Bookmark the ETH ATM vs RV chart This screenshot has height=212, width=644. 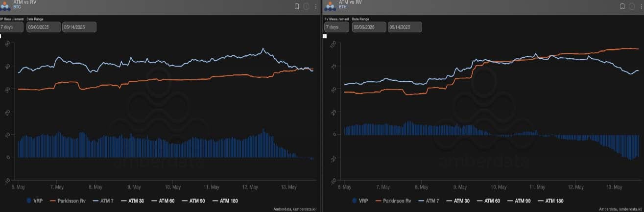(622, 6)
